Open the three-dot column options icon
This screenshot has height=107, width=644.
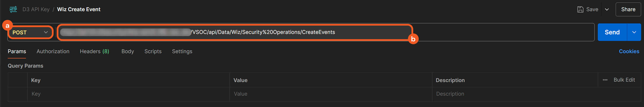605,80
